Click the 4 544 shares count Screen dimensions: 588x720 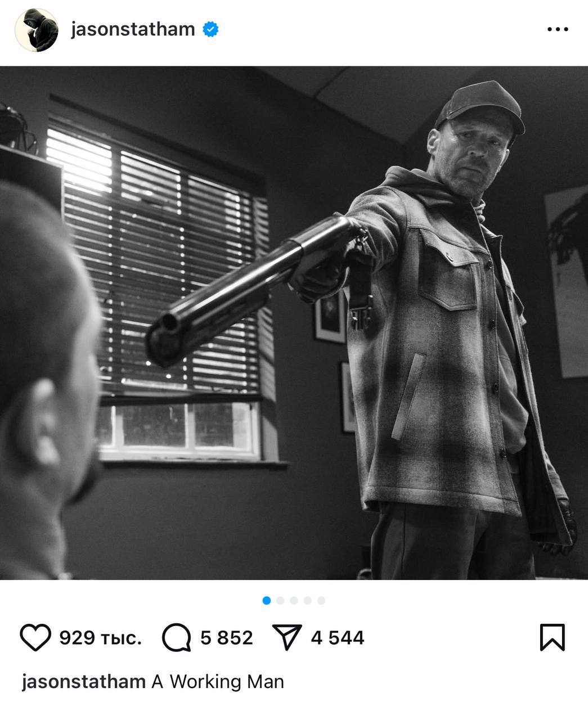click(x=338, y=638)
